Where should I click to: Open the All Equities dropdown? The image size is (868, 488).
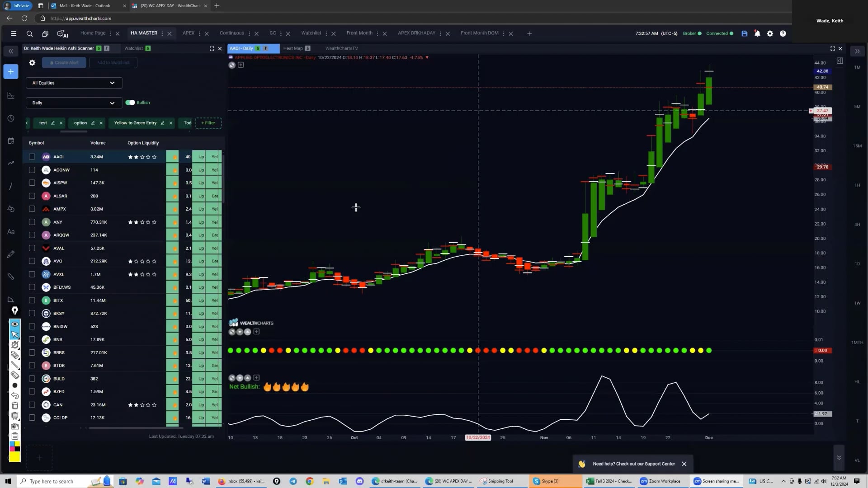[x=74, y=83]
